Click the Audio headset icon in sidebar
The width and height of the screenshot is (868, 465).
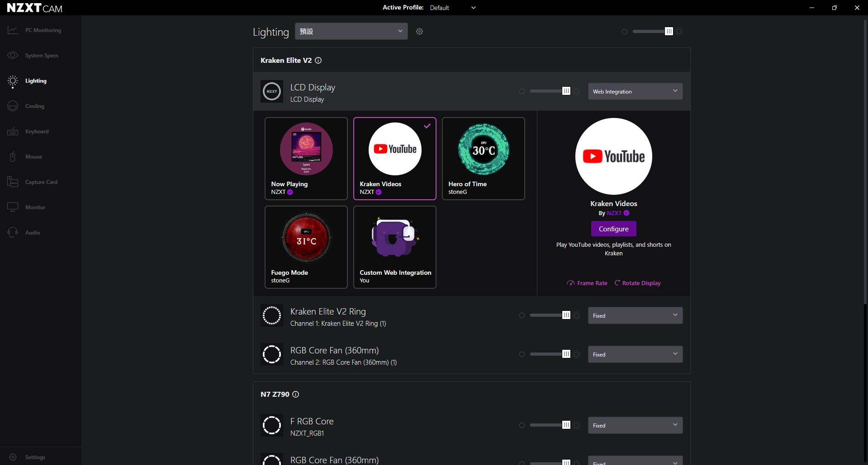[13, 233]
